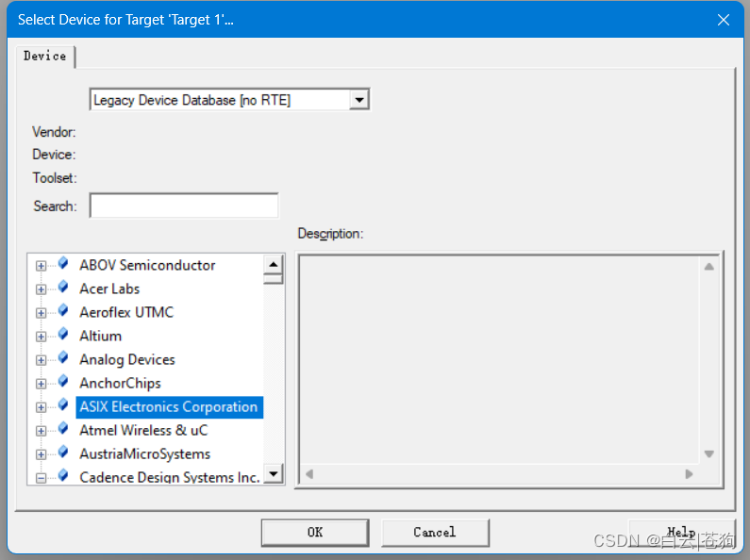
Task: Click the AustriaMicroSystems vendor icon
Action: coord(63,452)
